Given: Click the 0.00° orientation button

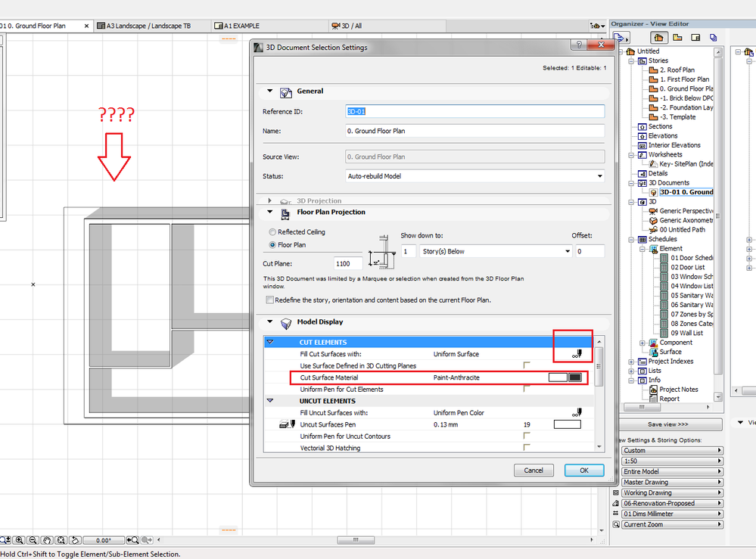Looking at the screenshot, I should [104, 540].
